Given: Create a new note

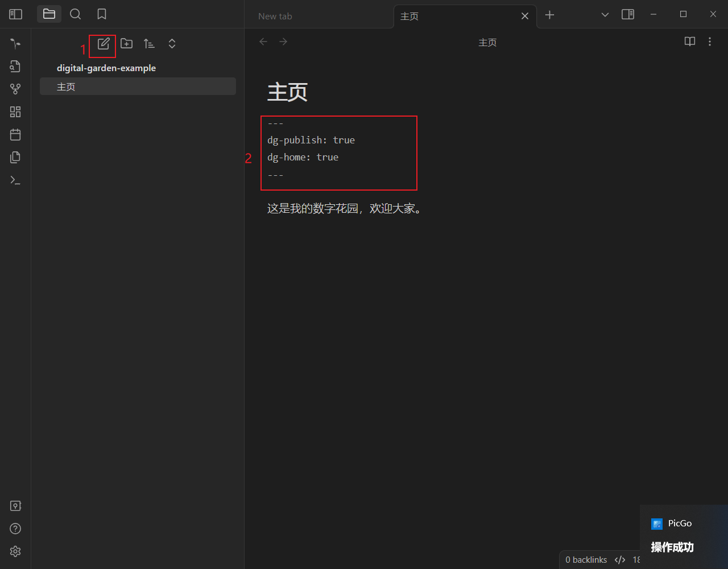Looking at the screenshot, I should (x=103, y=43).
